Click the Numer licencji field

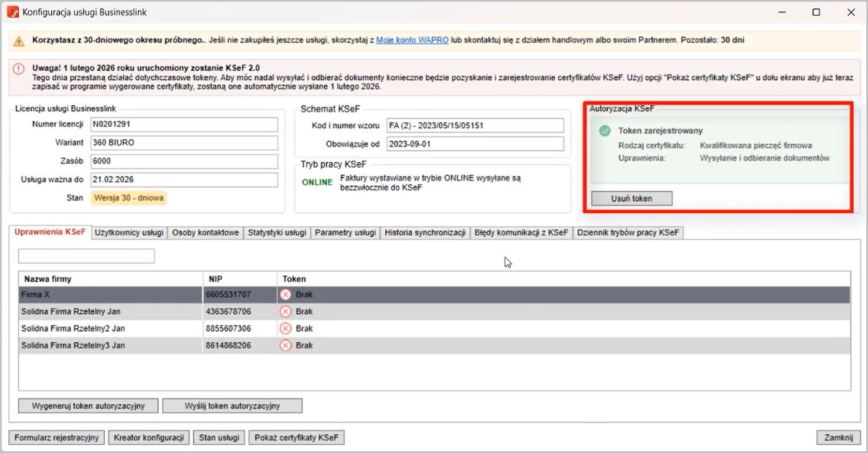click(x=184, y=124)
